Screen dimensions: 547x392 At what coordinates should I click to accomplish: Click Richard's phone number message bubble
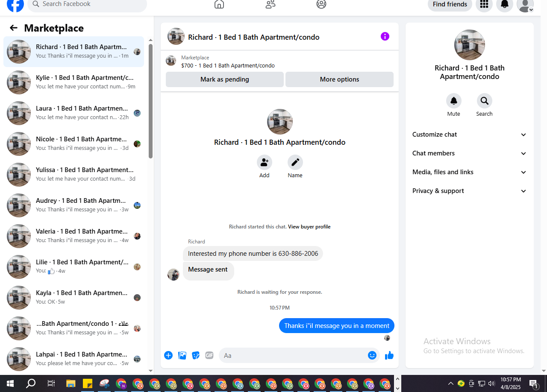pyautogui.click(x=253, y=254)
